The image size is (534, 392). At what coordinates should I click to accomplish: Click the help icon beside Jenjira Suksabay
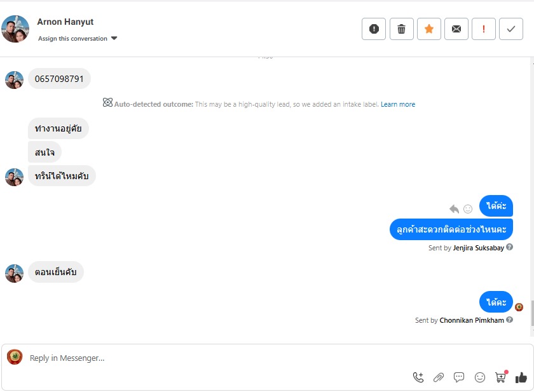pos(510,247)
